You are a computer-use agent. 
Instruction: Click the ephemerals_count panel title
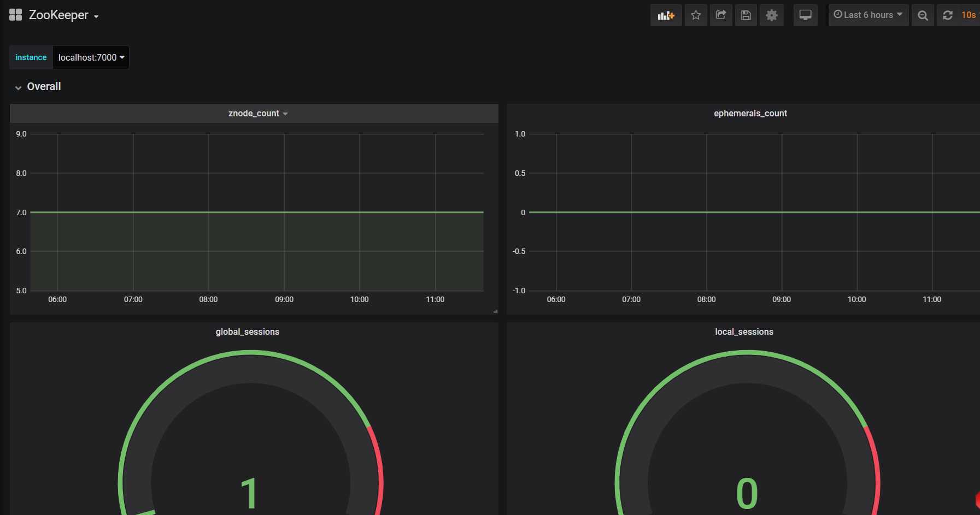coord(750,114)
